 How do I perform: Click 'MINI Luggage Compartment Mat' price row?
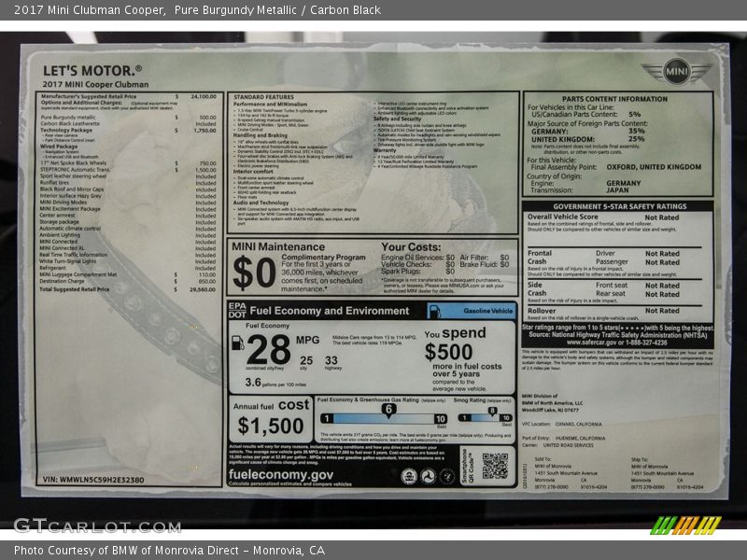pyautogui.click(x=128, y=274)
